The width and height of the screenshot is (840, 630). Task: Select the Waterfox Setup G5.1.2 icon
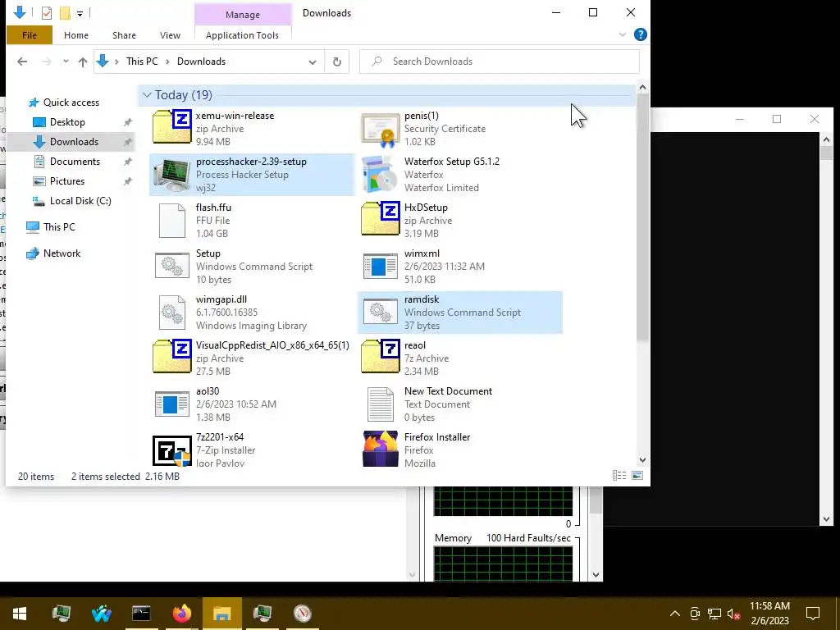[381, 174]
